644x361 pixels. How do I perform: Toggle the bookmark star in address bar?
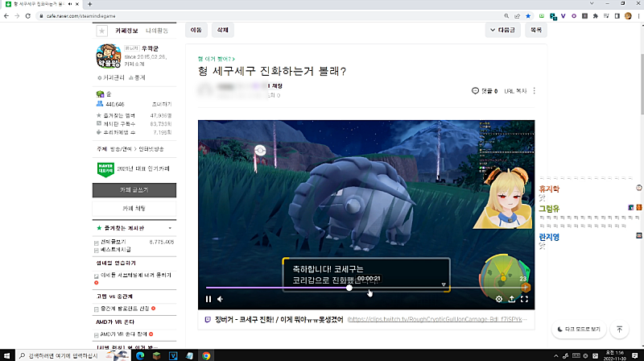pos(528,16)
